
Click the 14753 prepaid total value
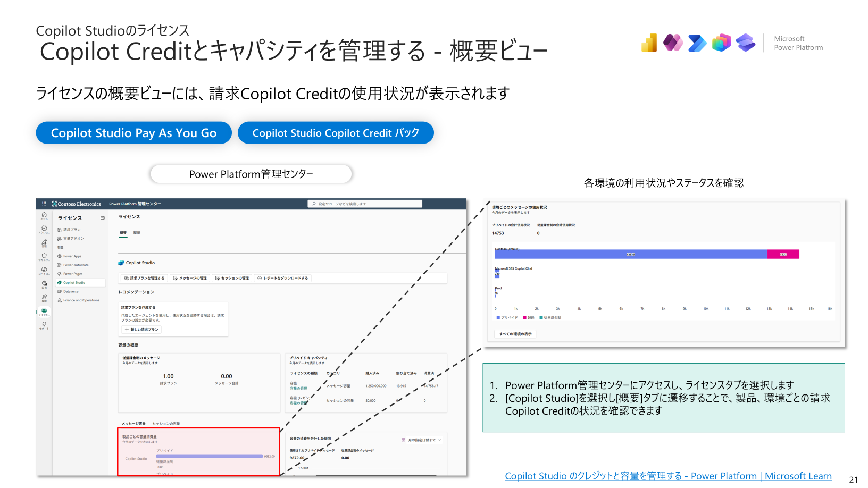click(498, 233)
